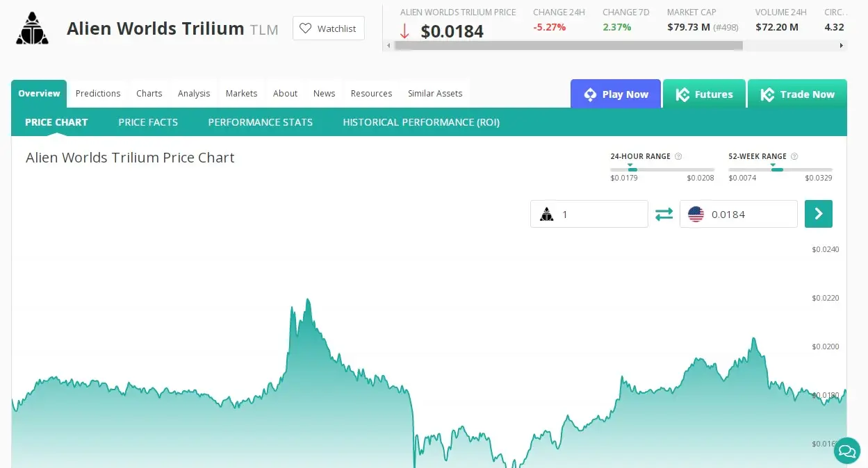Screen dimensions: 868x468
Task: Click the Trade Now button
Action: (797, 94)
